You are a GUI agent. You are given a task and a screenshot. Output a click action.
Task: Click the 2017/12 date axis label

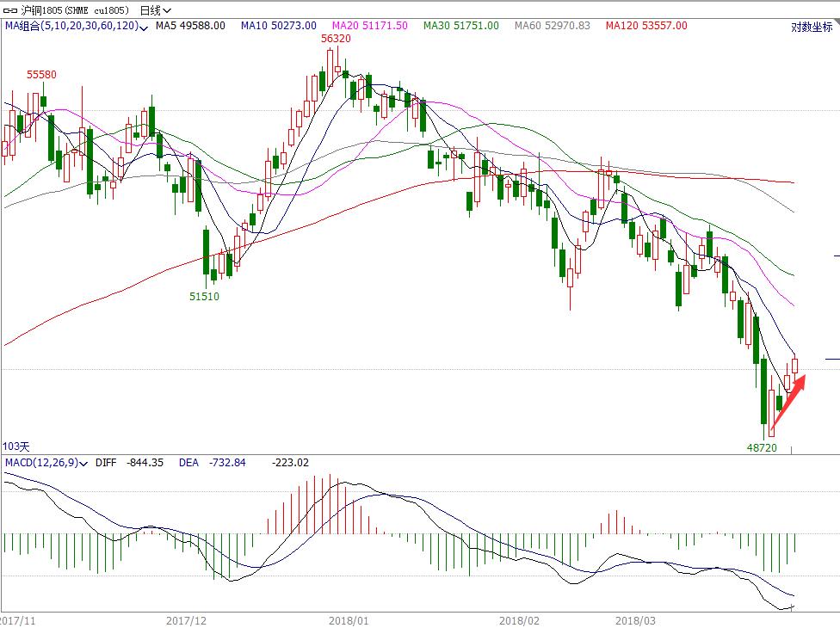click(x=186, y=621)
